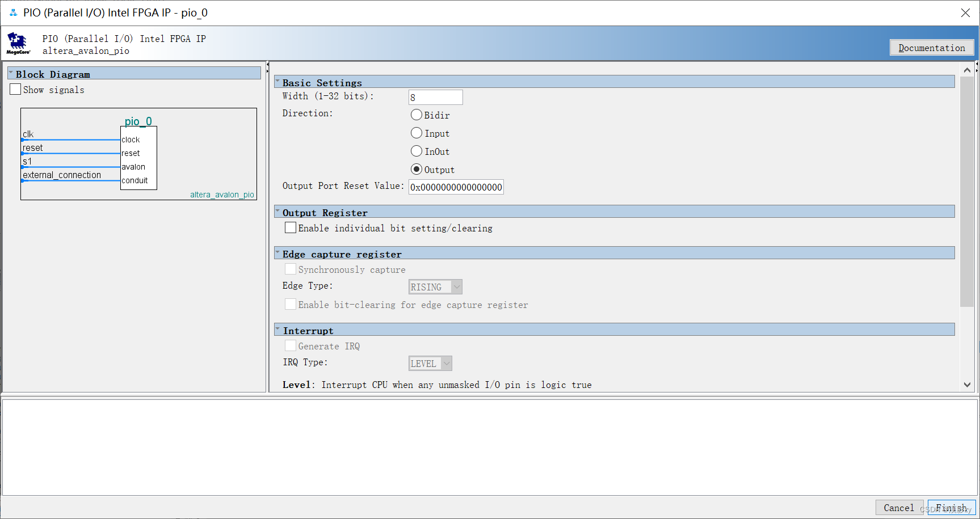Select the Output direction option

[x=417, y=170]
